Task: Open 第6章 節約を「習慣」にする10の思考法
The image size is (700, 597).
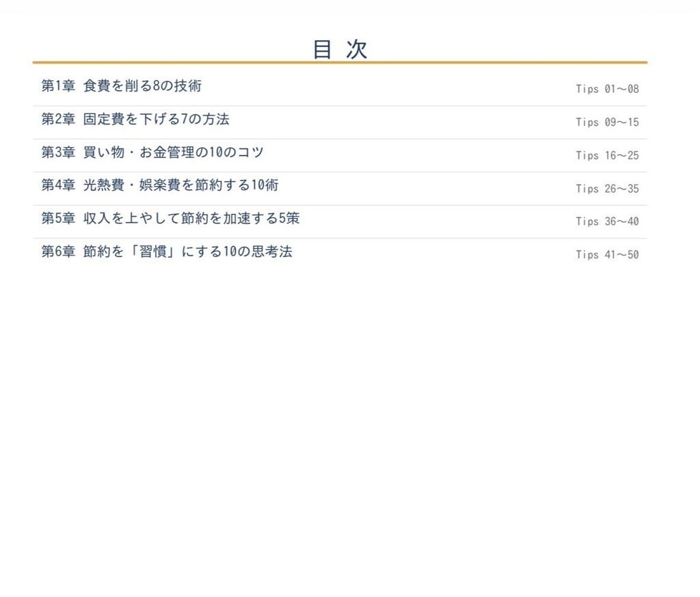Action: [167, 252]
